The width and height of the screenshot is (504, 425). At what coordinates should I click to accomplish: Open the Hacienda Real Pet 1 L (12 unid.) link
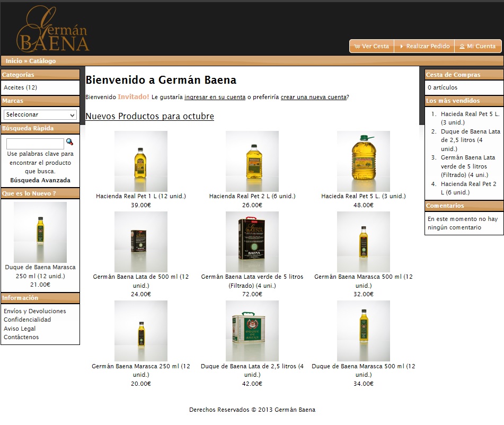(141, 196)
